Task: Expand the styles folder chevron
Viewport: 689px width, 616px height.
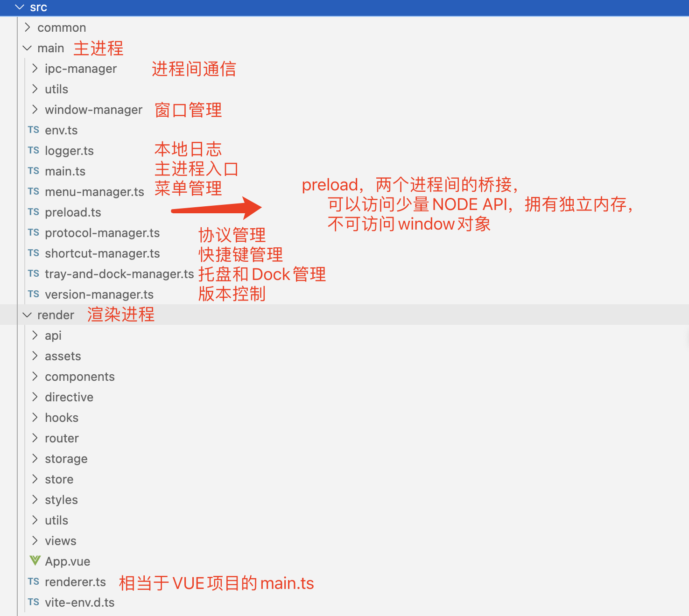Action: 35,500
